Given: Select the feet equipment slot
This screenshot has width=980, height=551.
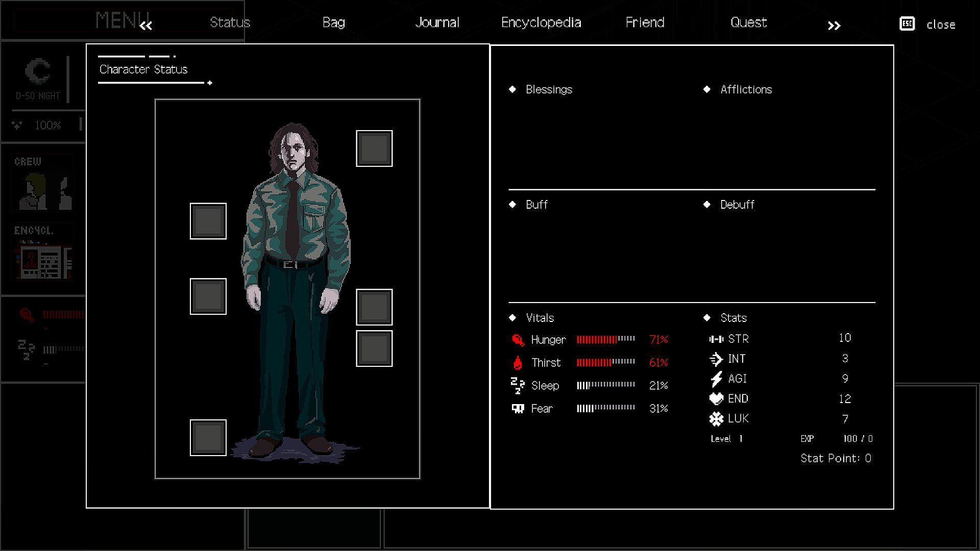Looking at the screenshot, I should click(x=208, y=438).
